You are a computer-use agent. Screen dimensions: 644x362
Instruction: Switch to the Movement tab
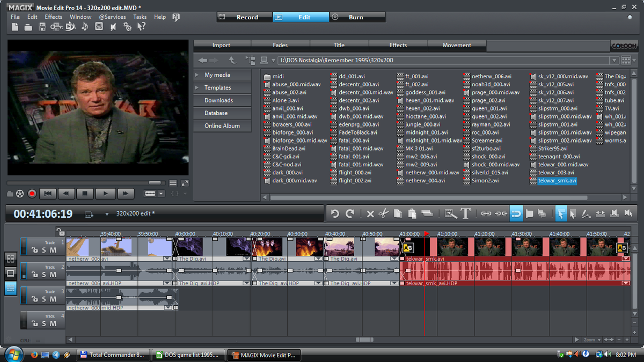pos(457,46)
